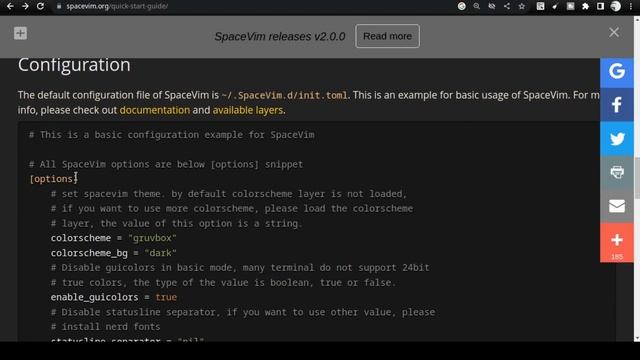Share the page via email icon
Image resolution: width=640 pixels, height=360 pixels.
point(617,206)
